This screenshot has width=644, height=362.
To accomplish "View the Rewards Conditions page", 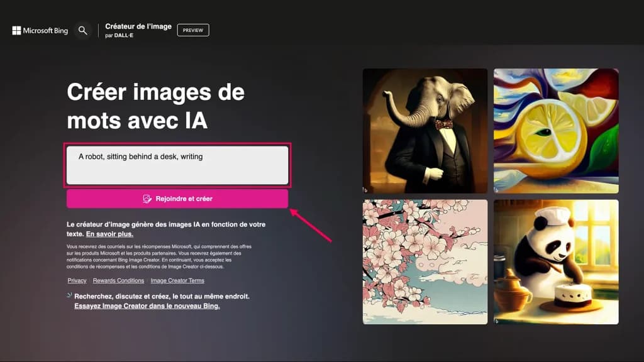I will [119, 280].
